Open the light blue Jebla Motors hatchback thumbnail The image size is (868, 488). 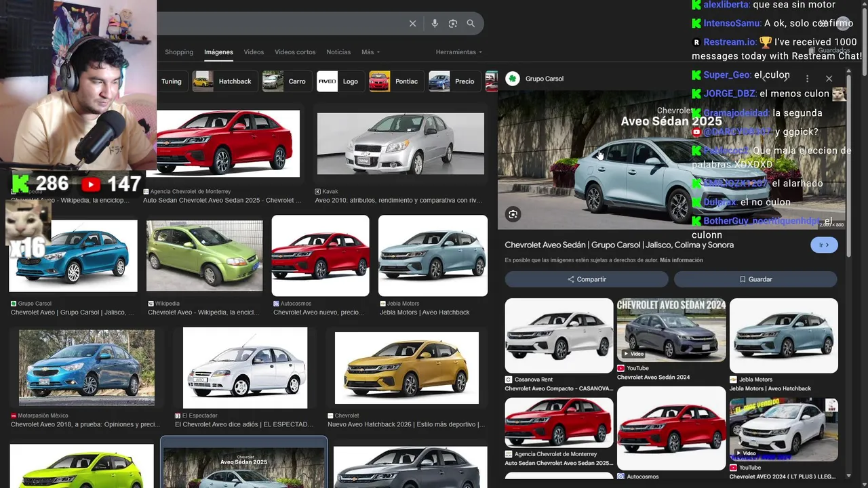(x=433, y=256)
